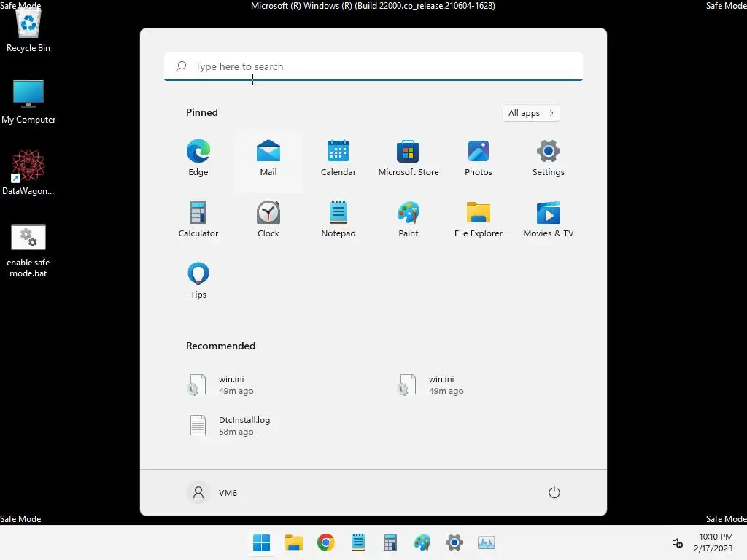Open Microsoft Store
The height and width of the screenshot is (560, 747).
point(409,158)
